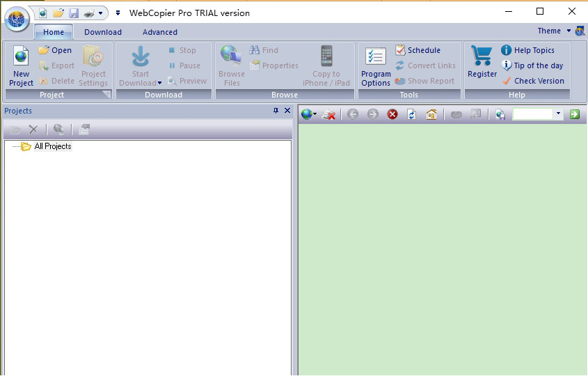This screenshot has width=588, height=390.
Task: Click Show Report
Action: coord(424,81)
